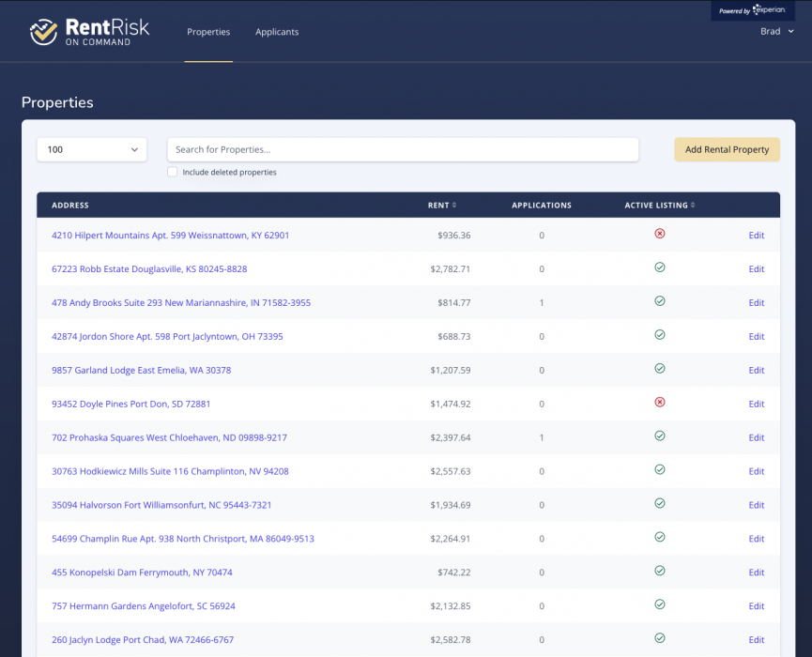Open the 100 per-page dropdown

click(x=92, y=149)
